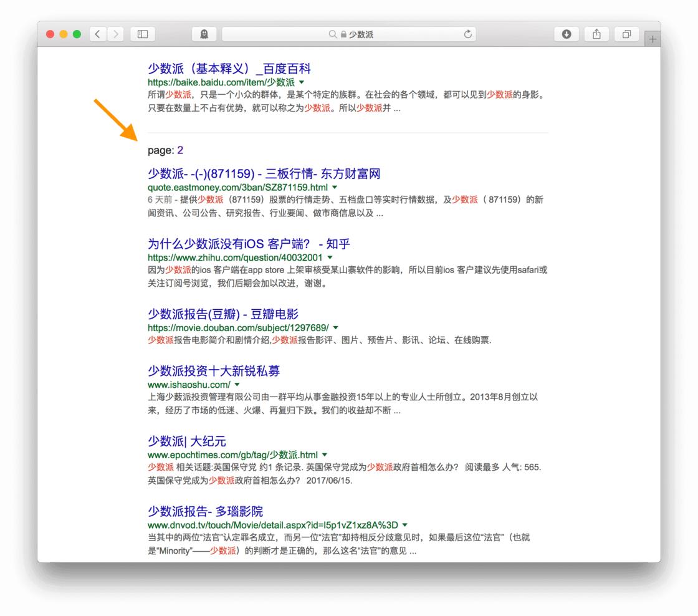This screenshot has height=616, width=698.
Task: Expand the dropdown arrow beside epochtimes.com URL
Action: [x=325, y=455]
